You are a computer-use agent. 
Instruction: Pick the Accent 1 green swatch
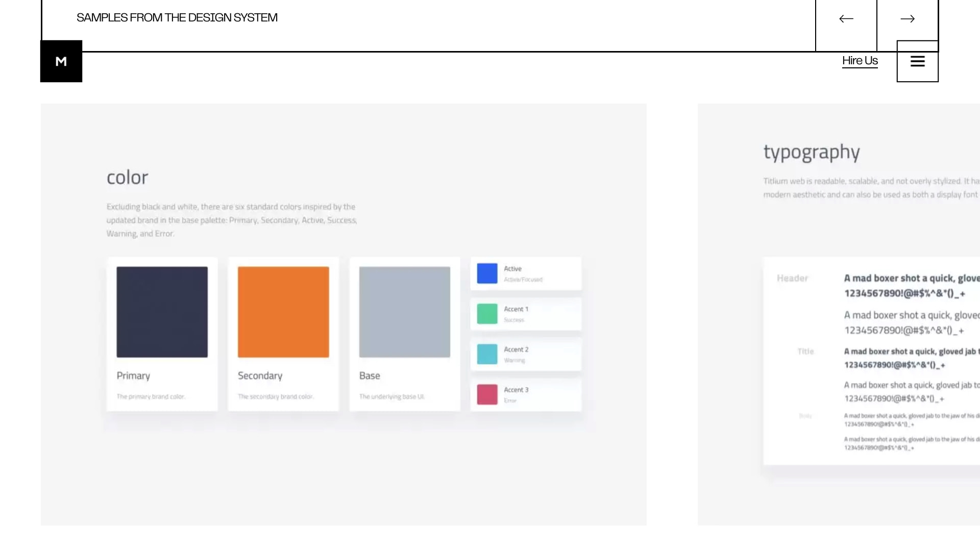coord(487,314)
